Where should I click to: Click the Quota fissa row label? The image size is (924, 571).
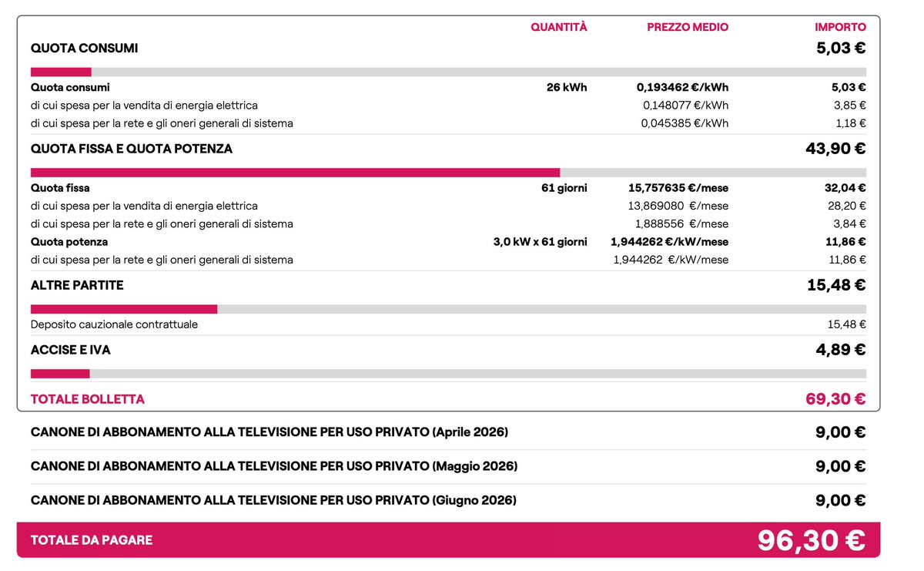(x=60, y=188)
